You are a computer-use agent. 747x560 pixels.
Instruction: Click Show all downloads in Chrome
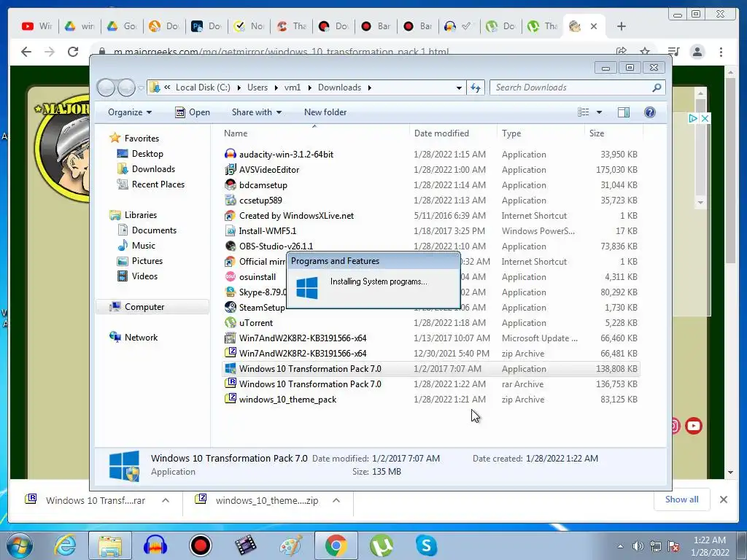point(682,499)
